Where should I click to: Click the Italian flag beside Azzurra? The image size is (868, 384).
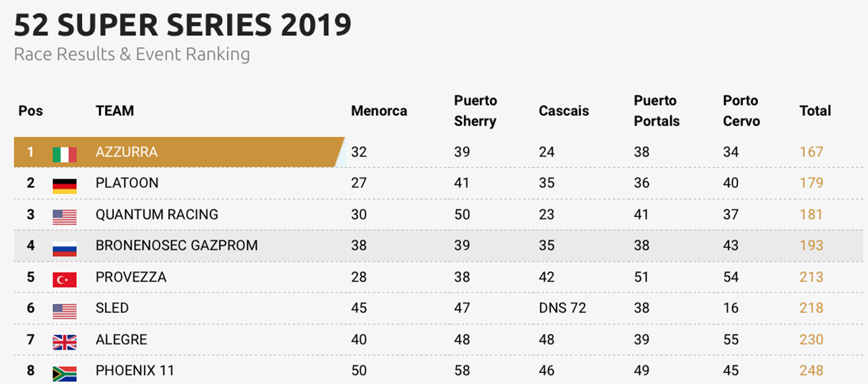(x=64, y=155)
